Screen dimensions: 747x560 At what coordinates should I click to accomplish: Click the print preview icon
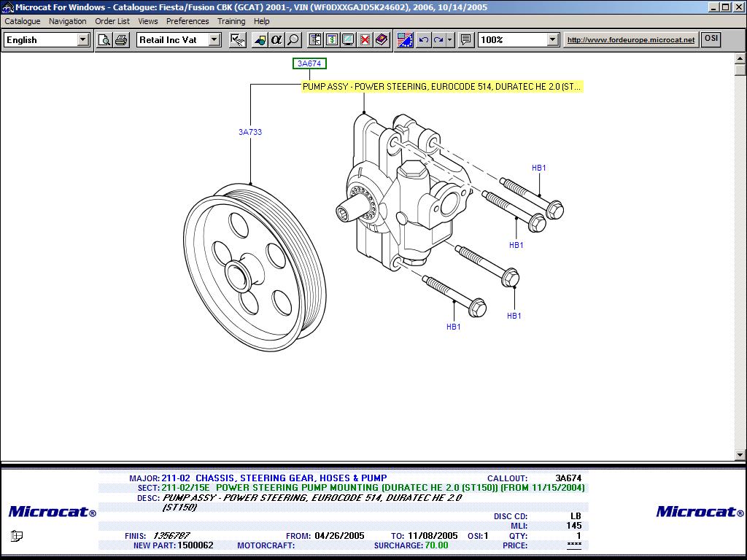104,40
